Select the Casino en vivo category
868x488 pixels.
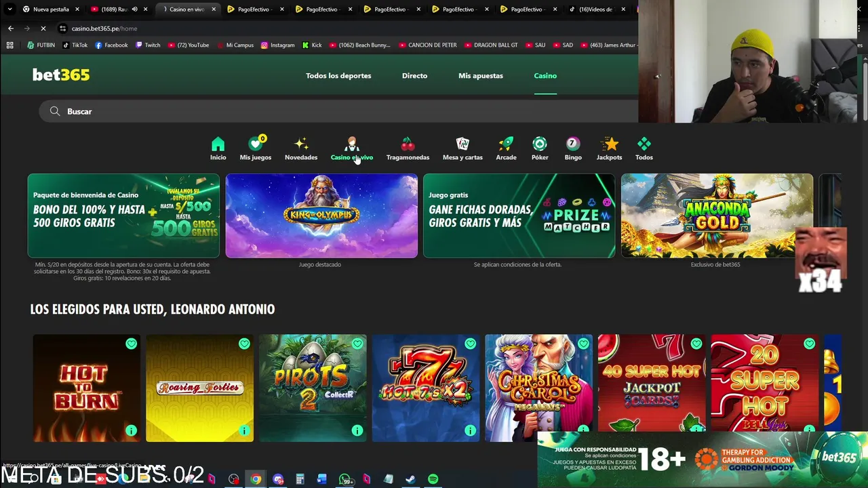pos(351,148)
